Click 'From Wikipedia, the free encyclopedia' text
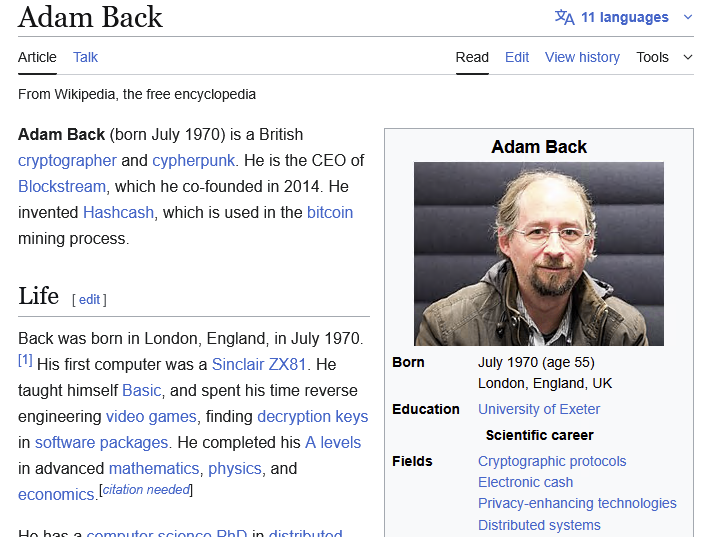This screenshot has width=709, height=537. pos(137,94)
